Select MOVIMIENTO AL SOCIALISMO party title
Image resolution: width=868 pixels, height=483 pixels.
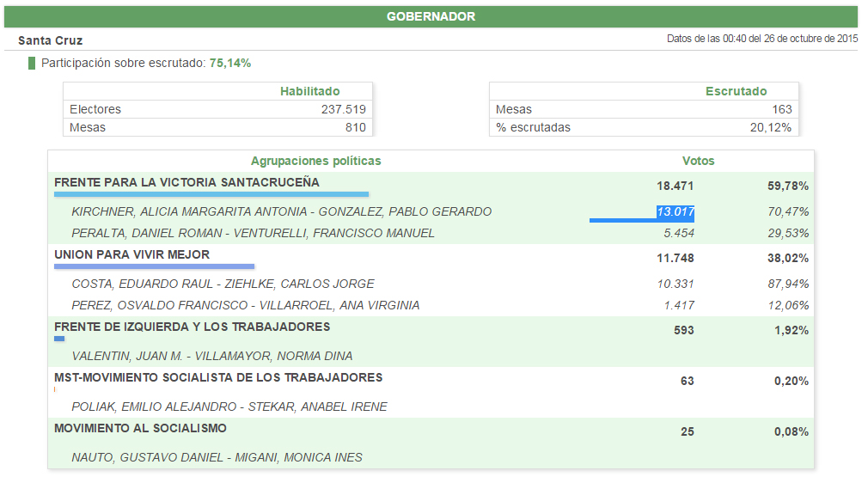click(x=140, y=428)
